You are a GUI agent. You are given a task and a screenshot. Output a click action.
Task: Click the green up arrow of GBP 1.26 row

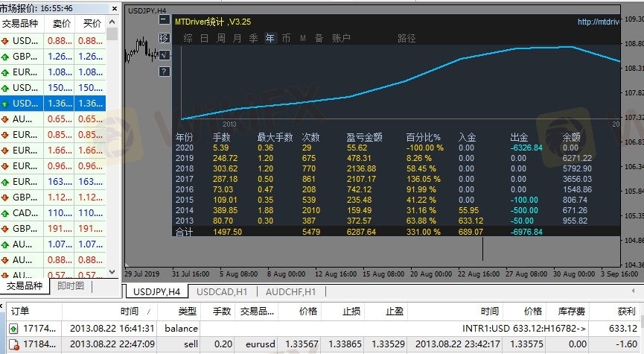(5, 57)
